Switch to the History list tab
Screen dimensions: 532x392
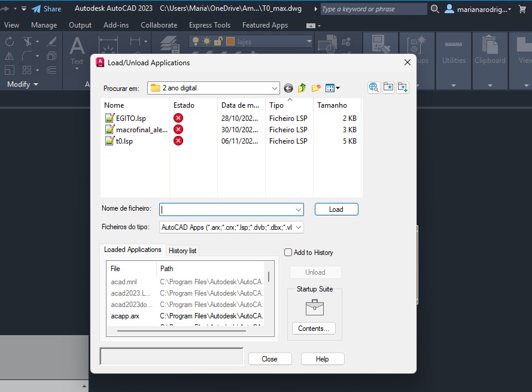pos(183,251)
